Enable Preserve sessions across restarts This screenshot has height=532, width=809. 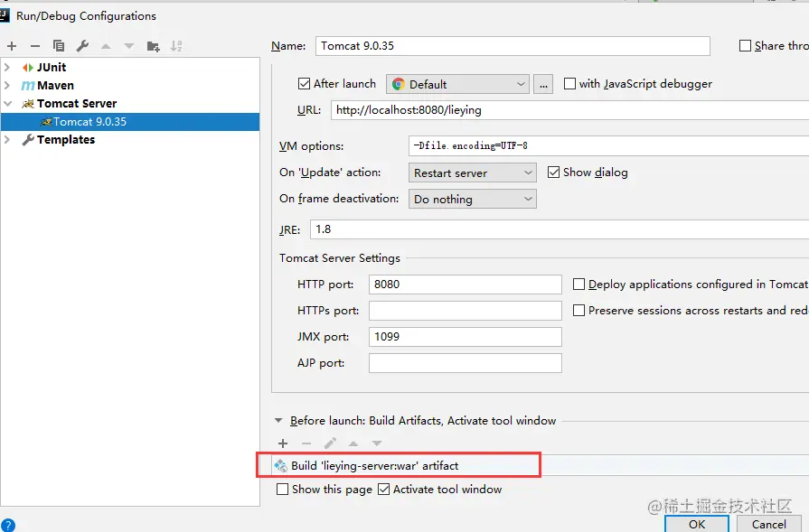[x=579, y=311]
